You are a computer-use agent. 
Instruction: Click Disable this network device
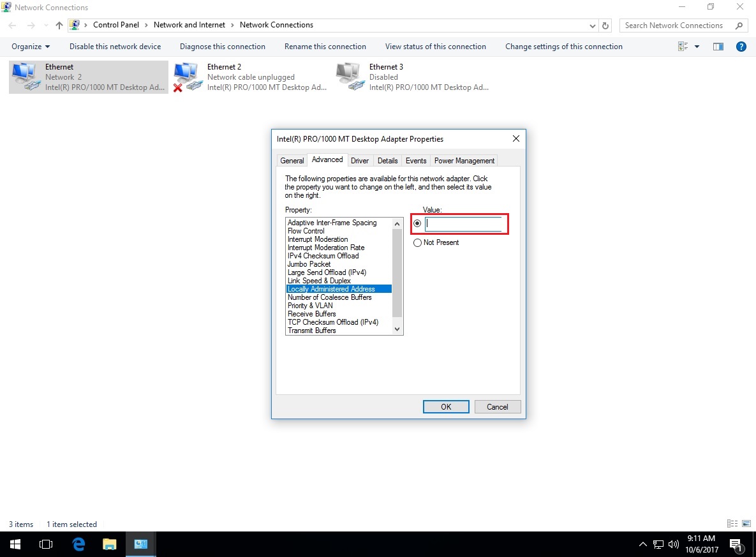click(115, 47)
